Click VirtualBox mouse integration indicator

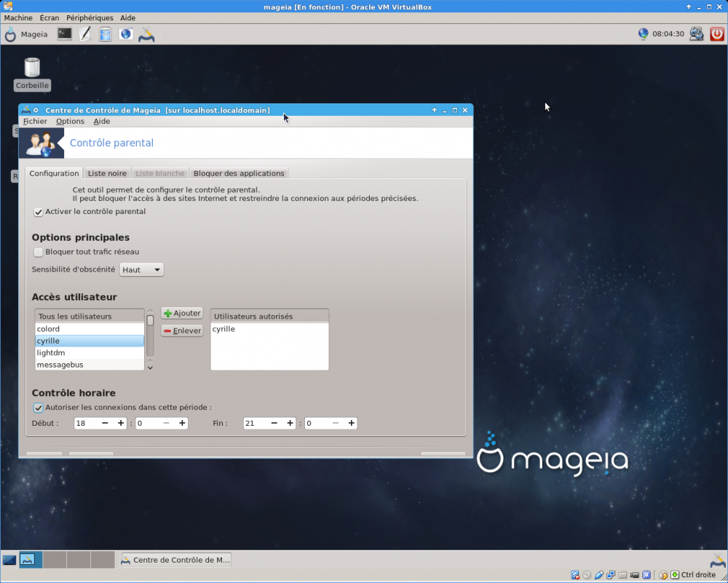pos(663,575)
